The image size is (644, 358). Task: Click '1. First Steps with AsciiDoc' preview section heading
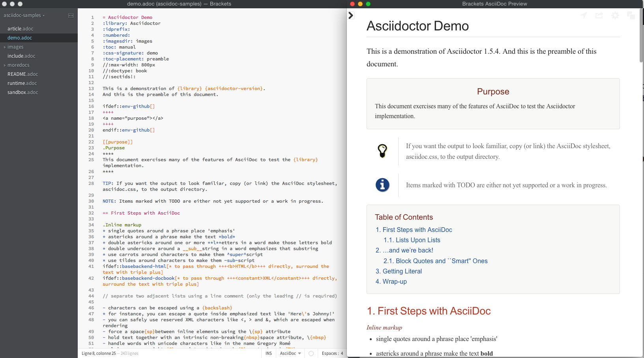pyautogui.click(x=429, y=311)
